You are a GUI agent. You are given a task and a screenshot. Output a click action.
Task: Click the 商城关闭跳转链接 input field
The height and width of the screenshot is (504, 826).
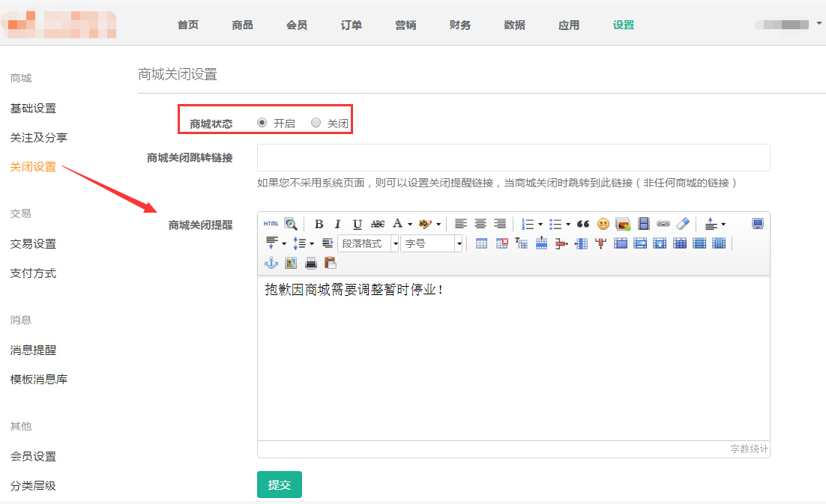(x=513, y=158)
